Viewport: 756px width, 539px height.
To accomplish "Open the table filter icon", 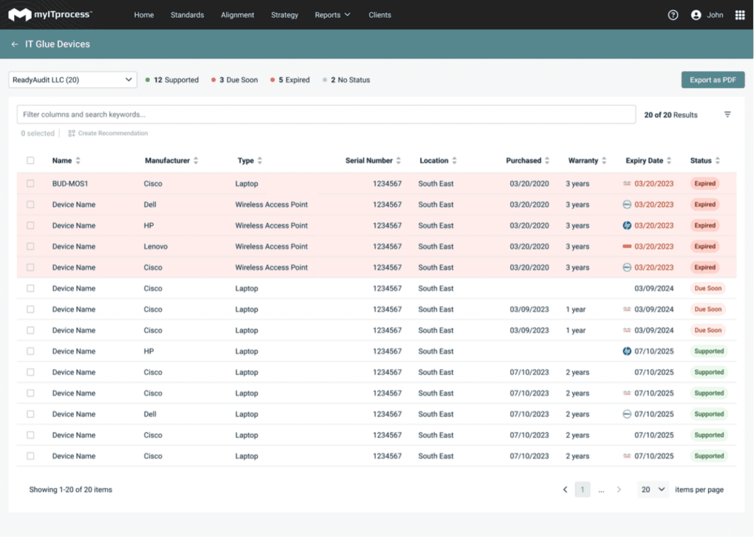I will 727,114.
